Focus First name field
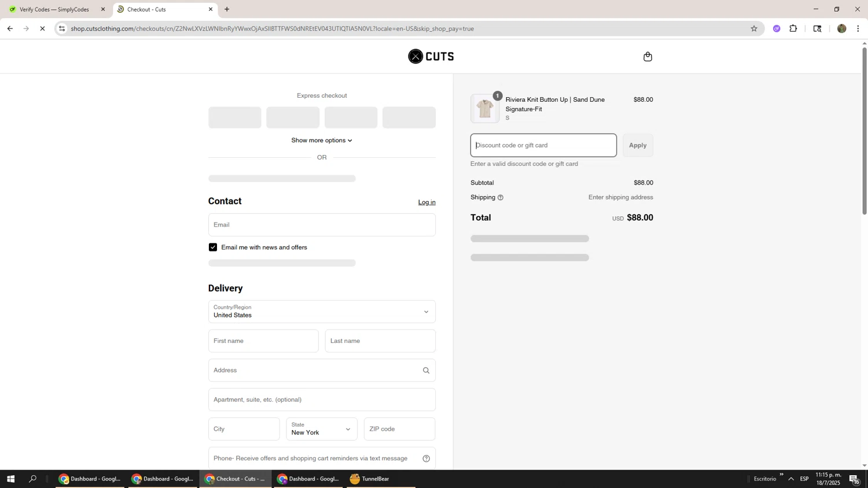Image resolution: width=868 pixels, height=488 pixels. click(263, 341)
